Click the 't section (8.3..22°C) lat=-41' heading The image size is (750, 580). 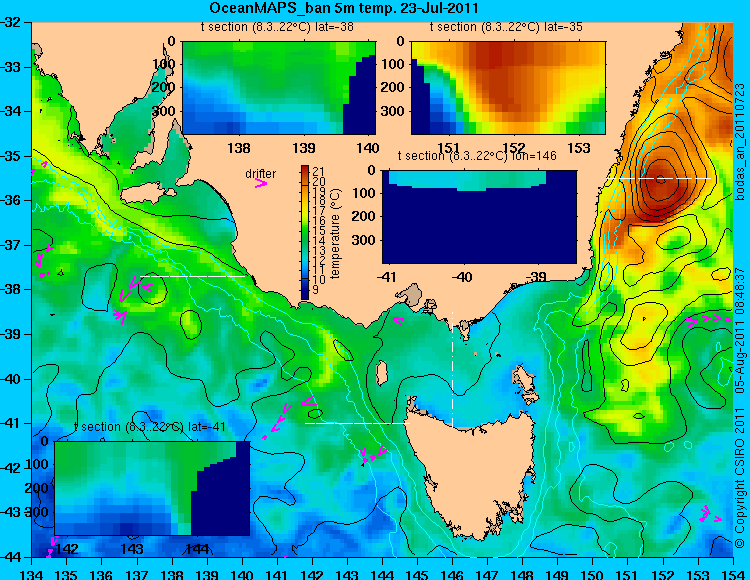tap(150, 427)
